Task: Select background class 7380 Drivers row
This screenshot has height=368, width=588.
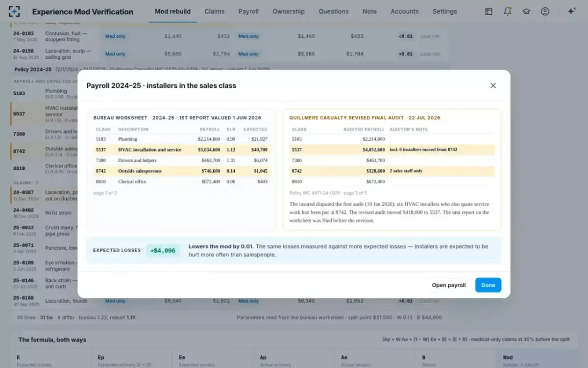Action: [x=44, y=133]
